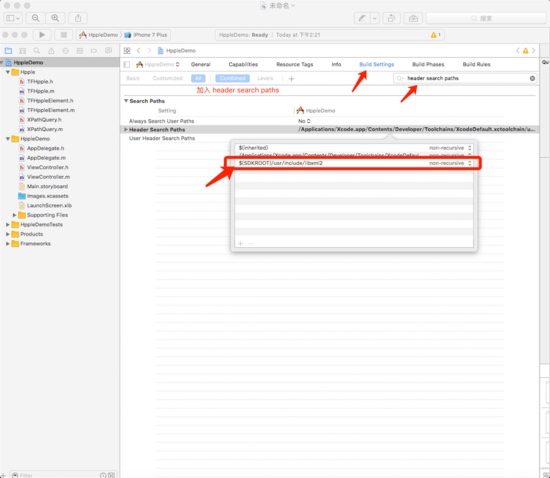The width and height of the screenshot is (550, 478).
Task: Click the related items grid icon
Action: pos(127,51)
